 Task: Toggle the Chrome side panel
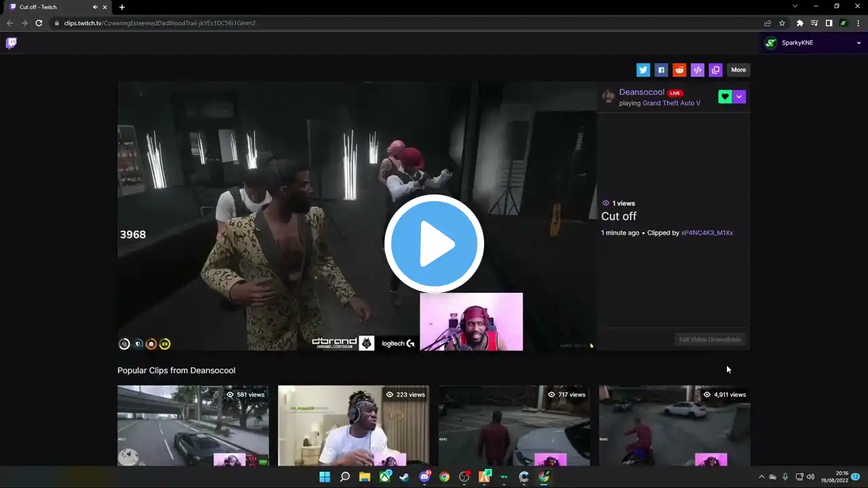[829, 23]
